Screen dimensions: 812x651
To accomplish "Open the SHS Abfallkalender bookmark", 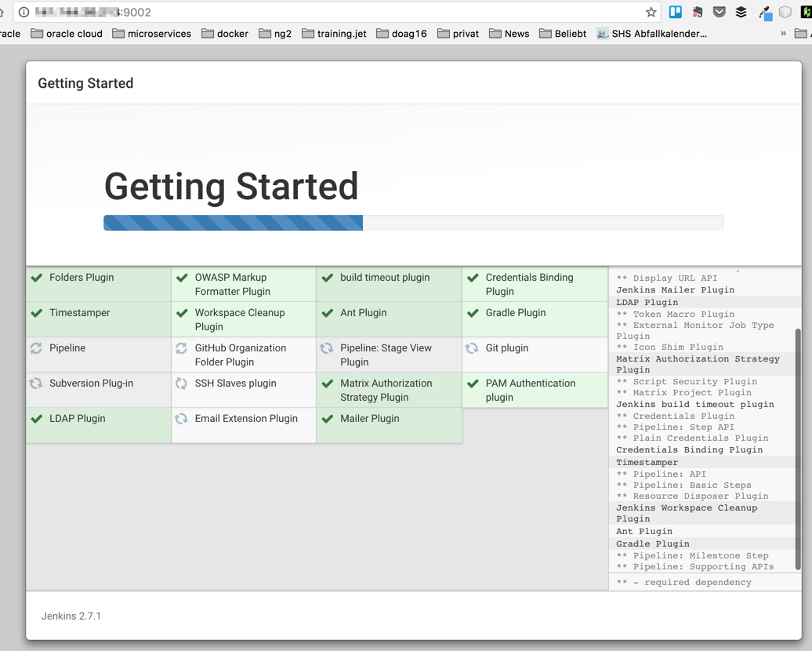I will (x=652, y=34).
